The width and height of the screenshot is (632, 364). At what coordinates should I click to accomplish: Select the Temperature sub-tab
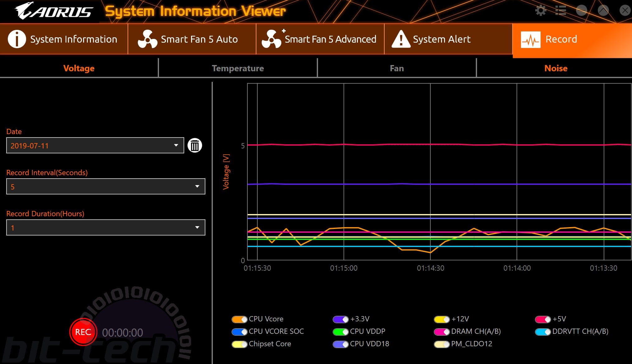(x=238, y=68)
